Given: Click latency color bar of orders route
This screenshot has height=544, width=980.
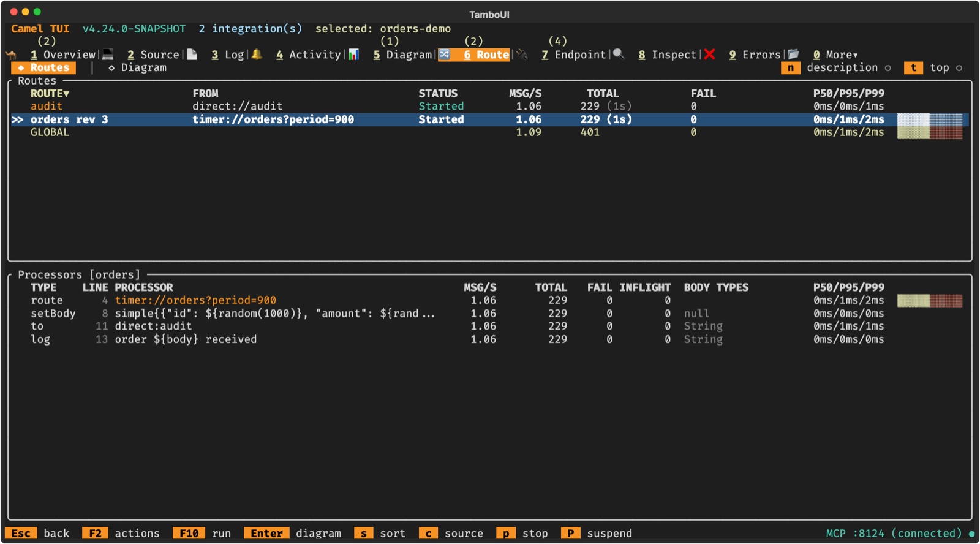Looking at the screenshot, I should [930, 119].
